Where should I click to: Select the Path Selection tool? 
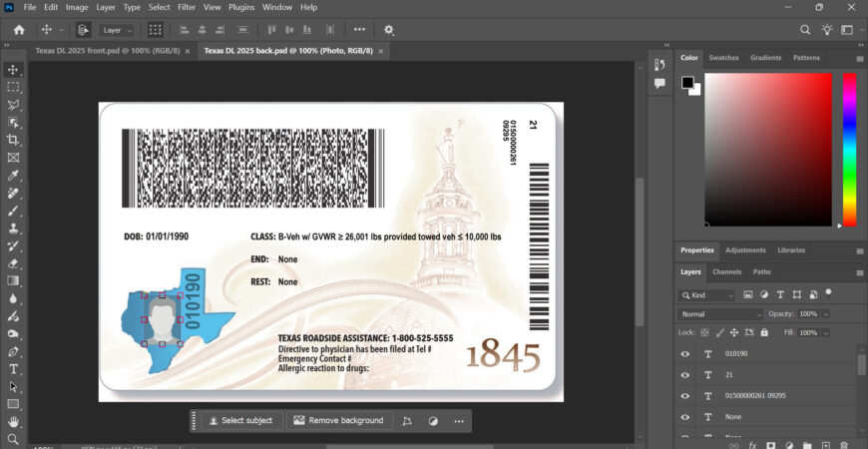pos(13,386)
